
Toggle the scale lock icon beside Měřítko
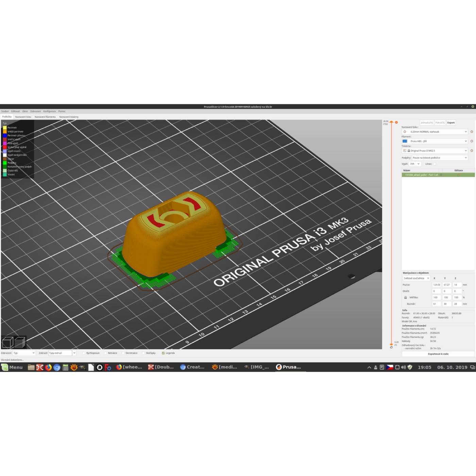coord(405,297)
